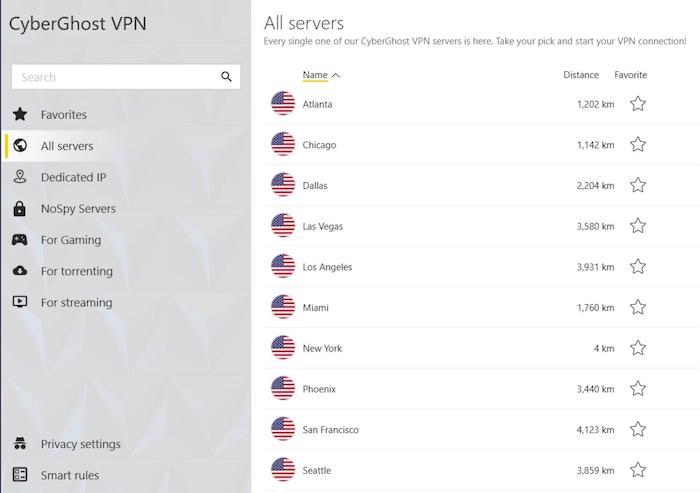The width and height of the screenshot is (700, 493).
Task: Open NoSpy Servers via the padlock icon
Action: click(x=20, y=209)
